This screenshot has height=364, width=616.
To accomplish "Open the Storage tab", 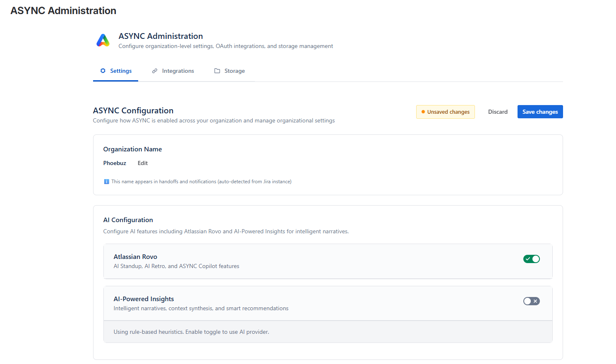I will tap(234, 71).
